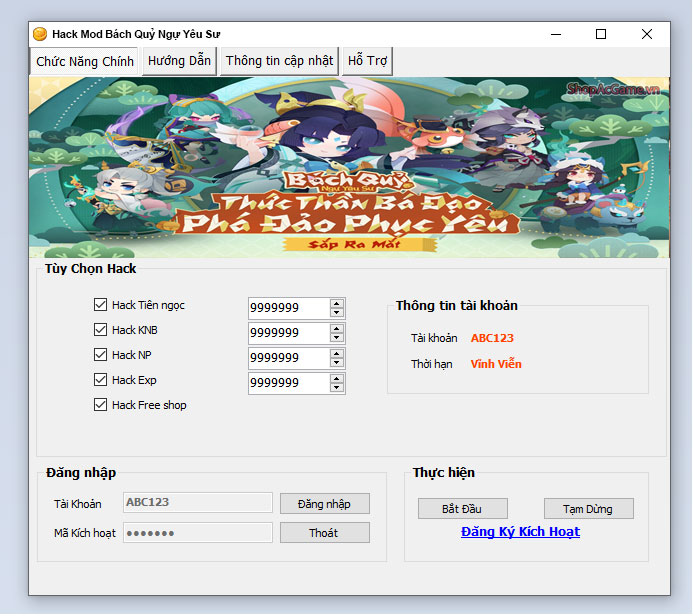The width and height of the screenshot is (693, 616).
Task: Increase the Hack NP value with up arrow
Action: (337, 354)
